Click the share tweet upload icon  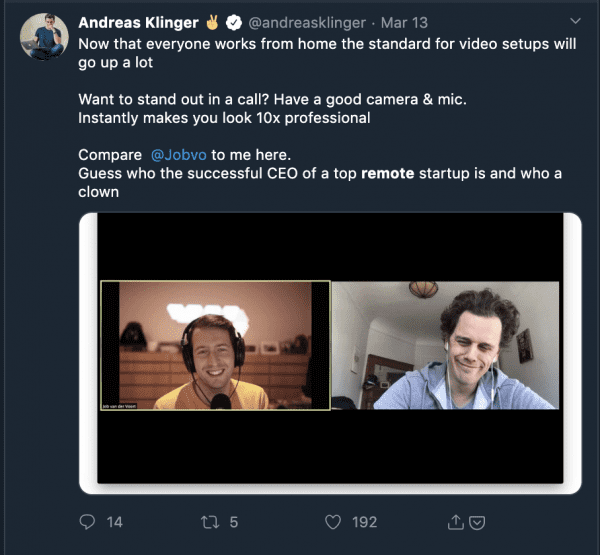(456, 521)
